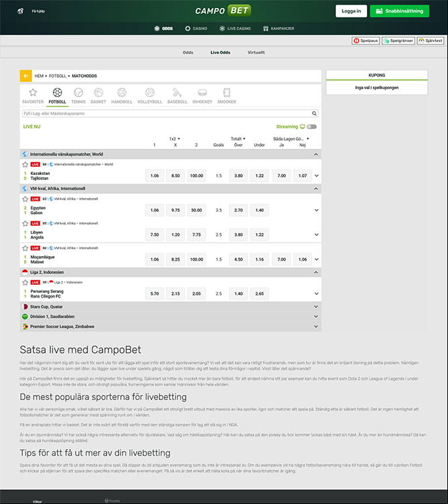Select the Tennis sport icon
Viewport: 448px width, 504px height.
pyautogui.click(x=78, y=92)
